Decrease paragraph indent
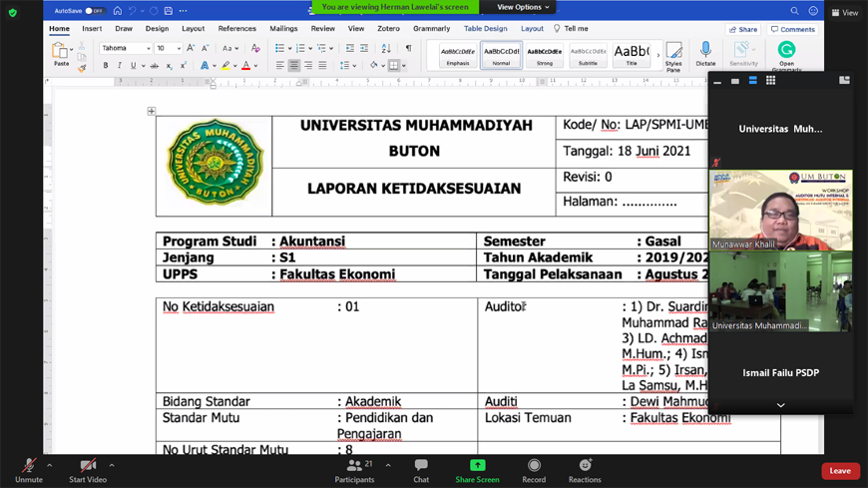Viewport: 868px width, 488px height. (x=350, y=48)
